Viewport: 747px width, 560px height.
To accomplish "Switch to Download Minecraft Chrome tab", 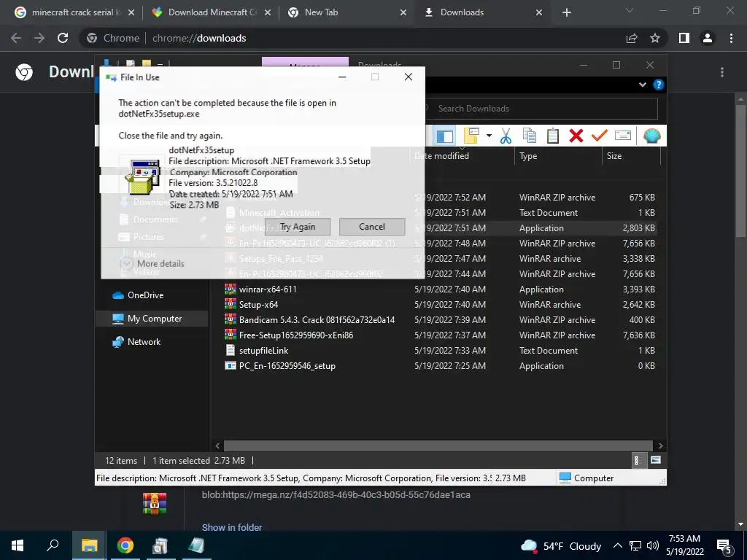I will pyautogui.click(x=209, y=12).
